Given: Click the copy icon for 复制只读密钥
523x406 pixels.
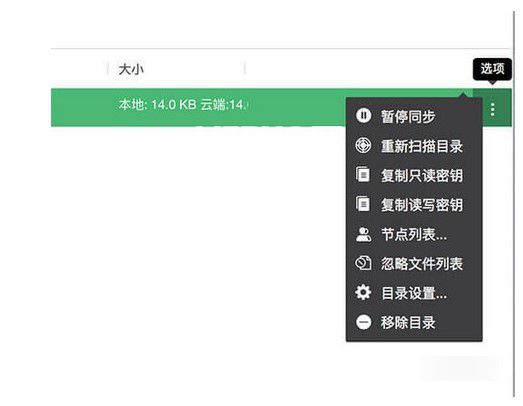Looking at the screenshot, I should click(363, 174).
